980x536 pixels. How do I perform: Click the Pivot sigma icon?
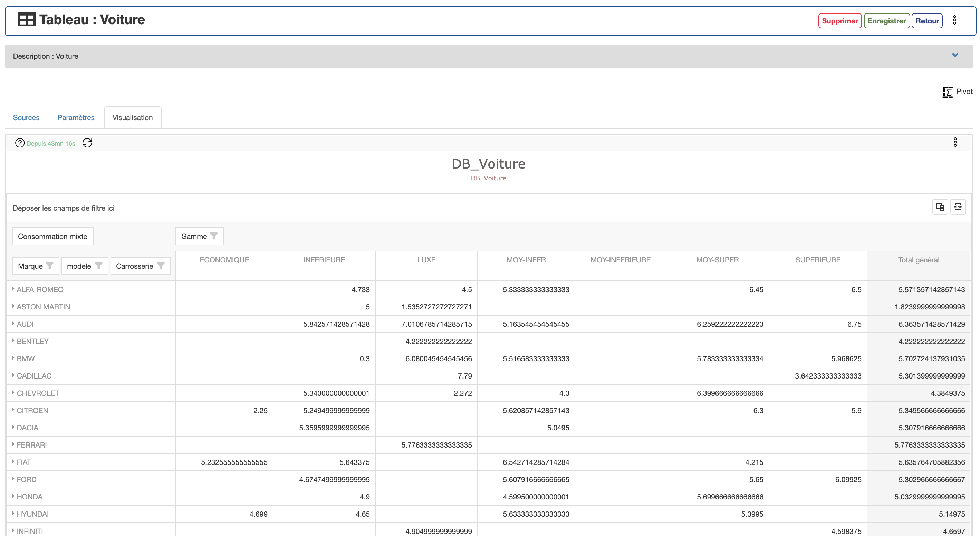pyautogui.click(x=947, y=92)
